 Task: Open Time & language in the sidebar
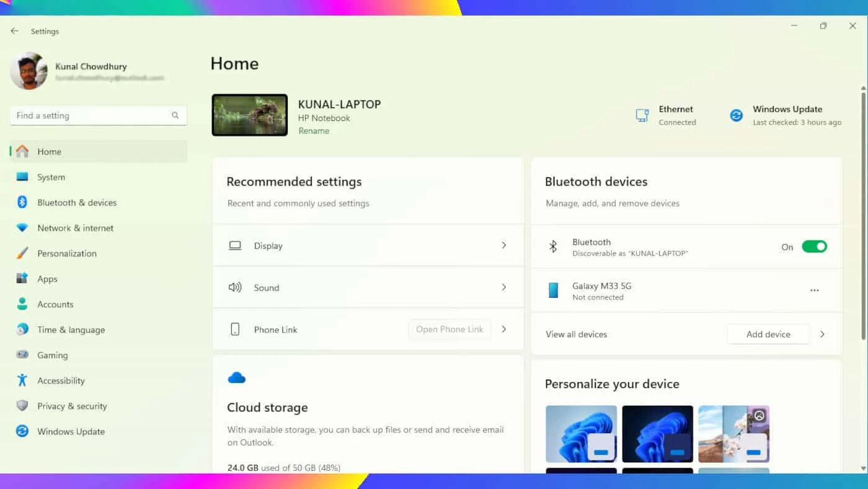tap(99, 330)
